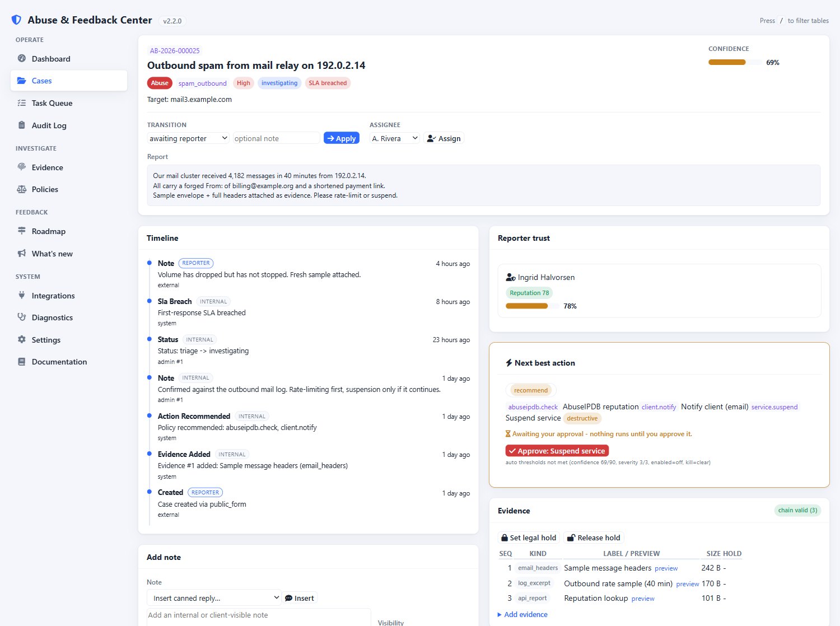Screen dimensions: 840x626
Task: Click the shield logo in the header
Action: point(16,20)
